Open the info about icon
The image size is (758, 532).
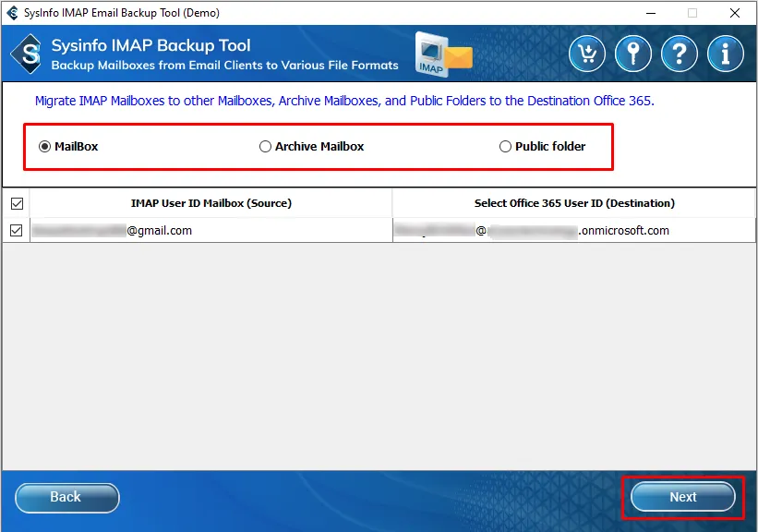(x=726, y=54)
